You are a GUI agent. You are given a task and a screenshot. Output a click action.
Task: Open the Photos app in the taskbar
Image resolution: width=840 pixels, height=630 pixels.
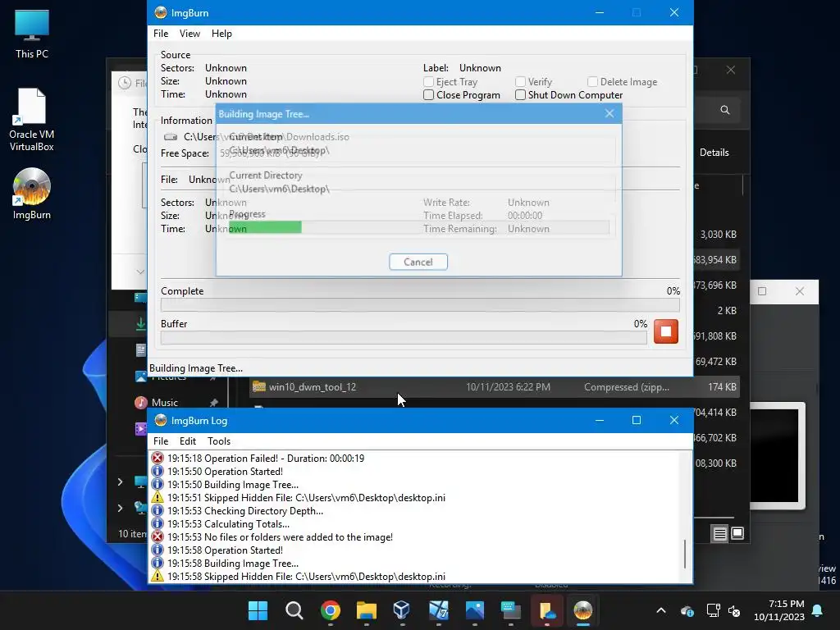pos(475,610)
